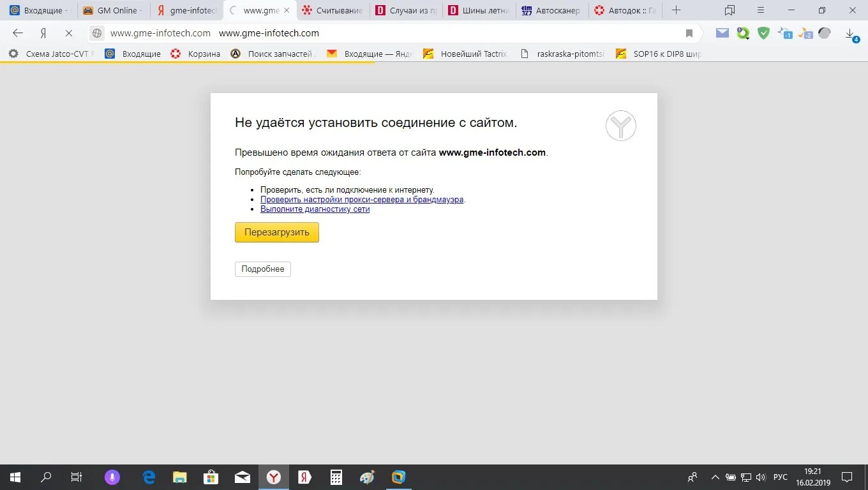Click the battery power tray icon

[731, 477]
